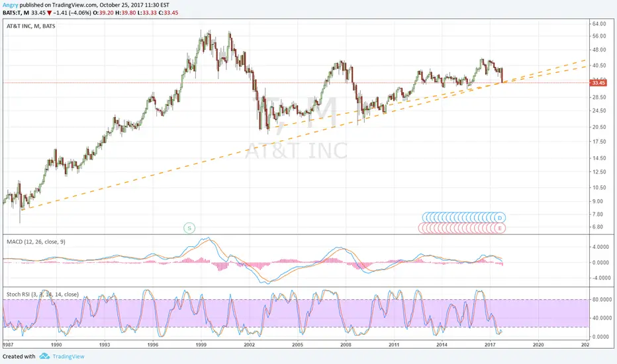Click the blue D dividend marker
This screenshot has height=364, width=617.
[x=500, y=218]
